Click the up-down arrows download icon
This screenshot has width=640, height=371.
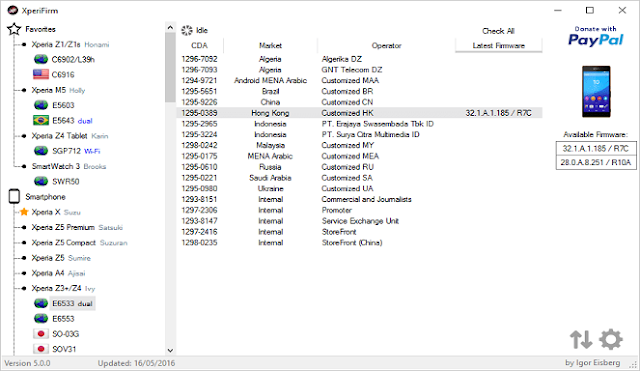coord(581,340)
